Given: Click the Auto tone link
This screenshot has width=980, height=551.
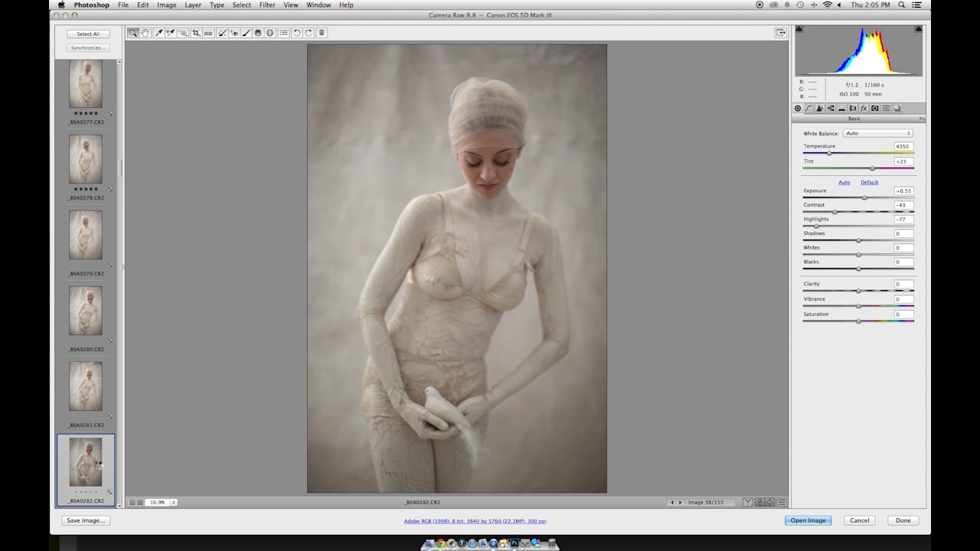Looking at the screenshot, I should click(844, 182).
